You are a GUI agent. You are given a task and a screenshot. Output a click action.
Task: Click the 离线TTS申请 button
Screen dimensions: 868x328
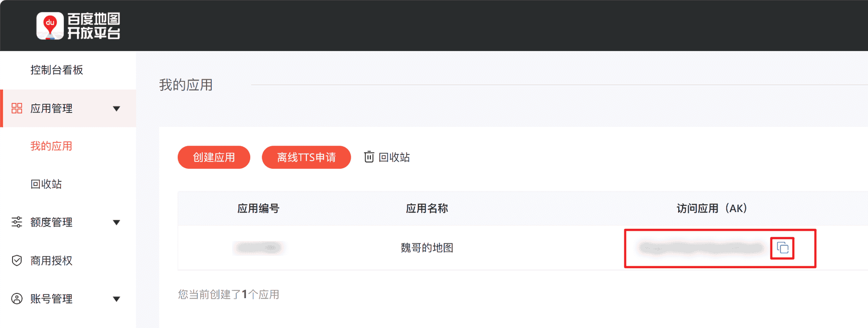pyautogui.click(x=306, y=157)
